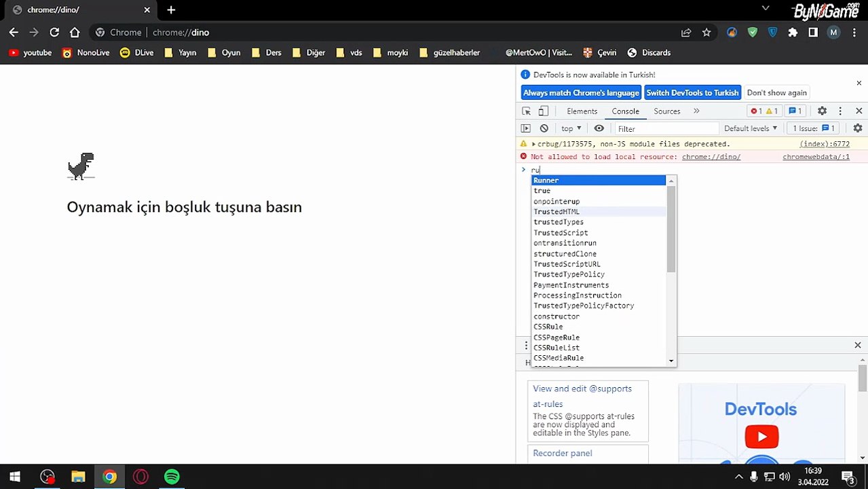Screen dimensions: 868x489
Task: Switch to the Sources tab
Action: (x=666, y=111)
